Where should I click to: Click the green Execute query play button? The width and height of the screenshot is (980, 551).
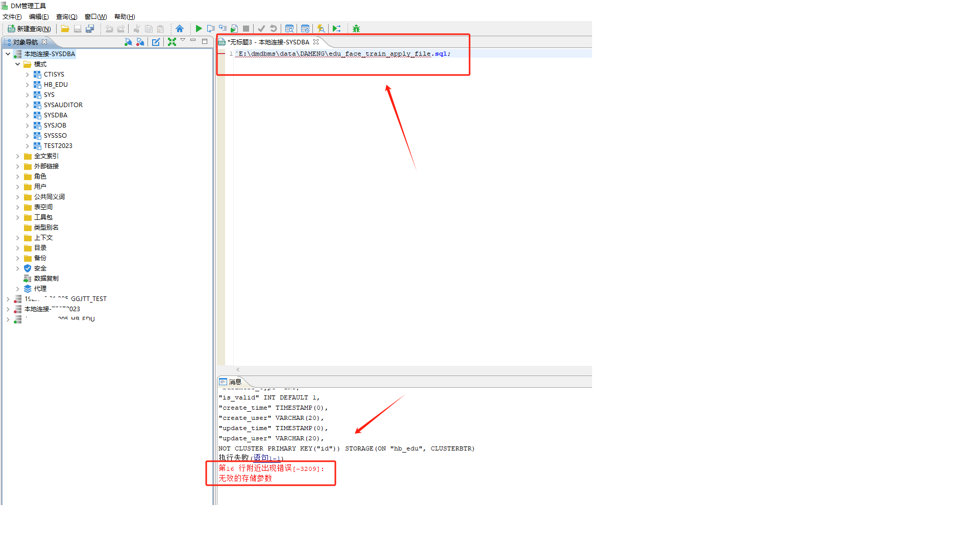click(x=199, y=29)
